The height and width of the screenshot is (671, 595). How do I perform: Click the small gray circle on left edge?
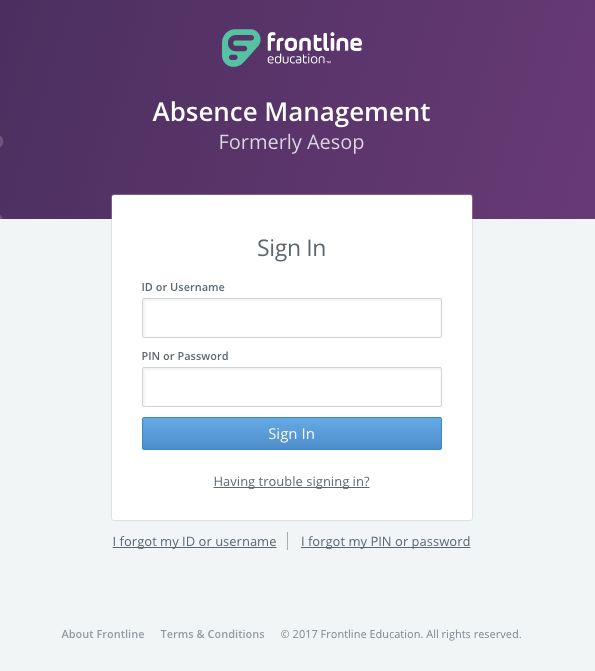1,142
